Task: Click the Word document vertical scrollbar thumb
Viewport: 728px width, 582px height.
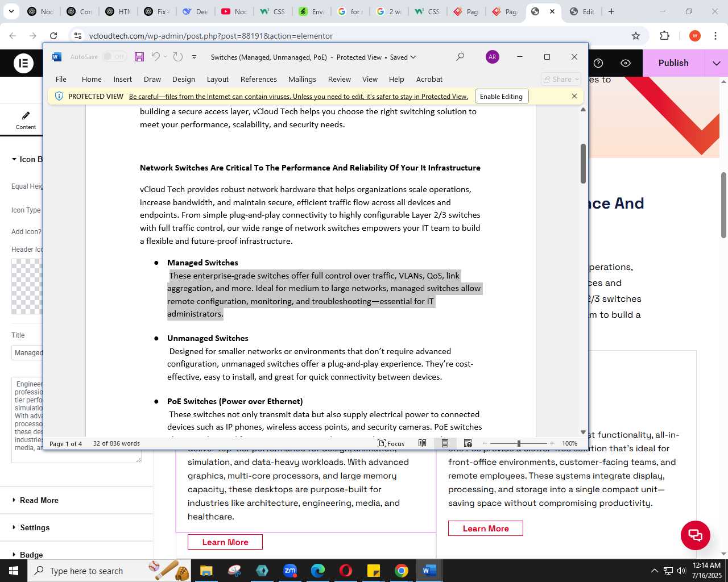Action: coord(583,164)
